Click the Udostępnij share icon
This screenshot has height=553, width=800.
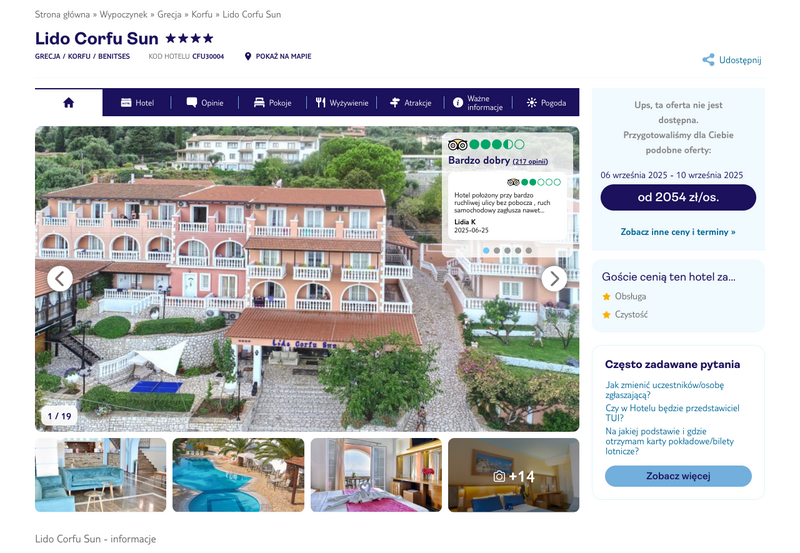point(708,60)
